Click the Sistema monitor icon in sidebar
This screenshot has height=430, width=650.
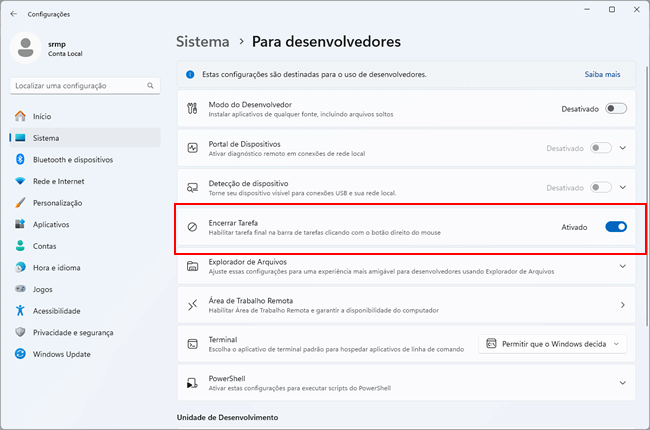pyautogui.click(x=20, y=138)
